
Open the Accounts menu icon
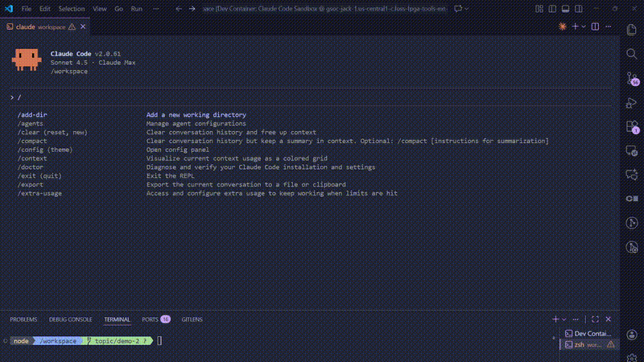point(632,335)
